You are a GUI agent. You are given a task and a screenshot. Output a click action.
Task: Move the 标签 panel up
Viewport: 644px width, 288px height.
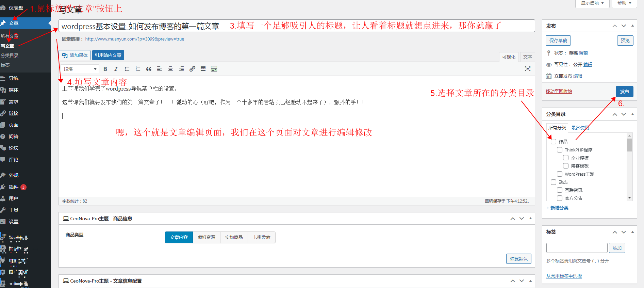click(615, 232)
